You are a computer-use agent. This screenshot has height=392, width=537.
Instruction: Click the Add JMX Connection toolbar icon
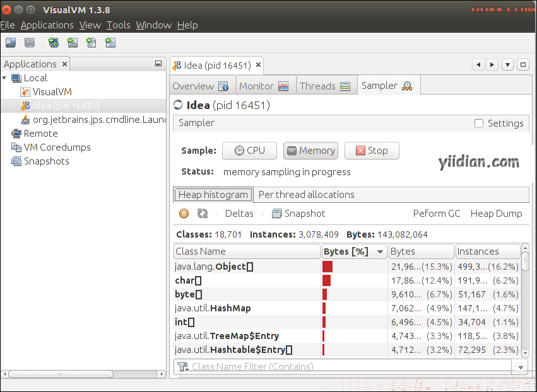[73, 43]
